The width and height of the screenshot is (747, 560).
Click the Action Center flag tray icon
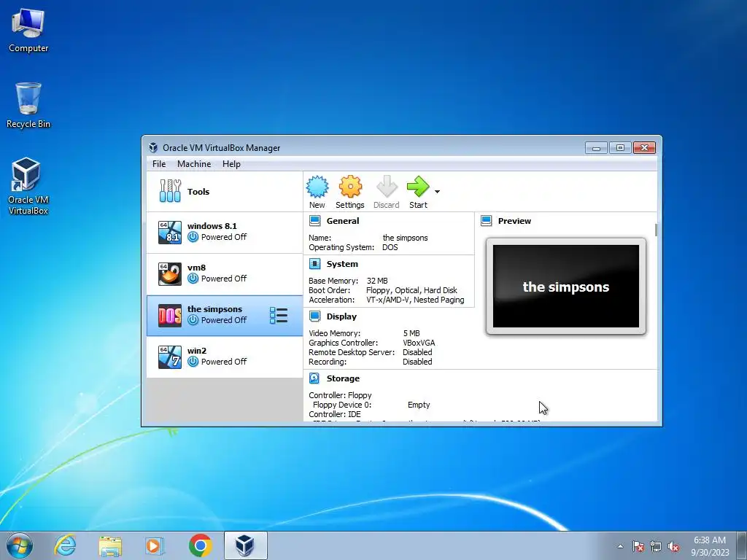coord(638,546)
